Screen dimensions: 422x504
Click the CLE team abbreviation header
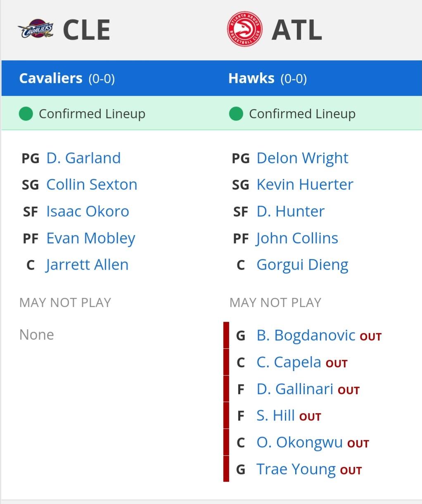click(x=86, y=30)
